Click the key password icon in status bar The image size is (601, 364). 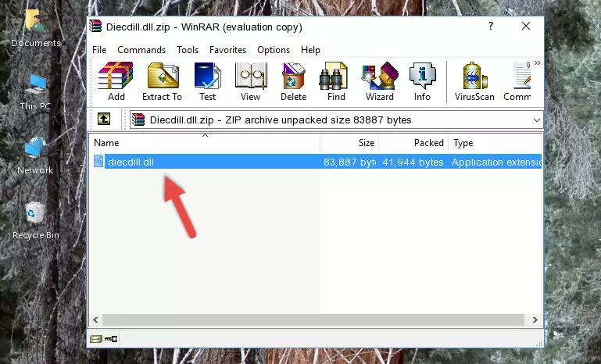pos(111,339)
